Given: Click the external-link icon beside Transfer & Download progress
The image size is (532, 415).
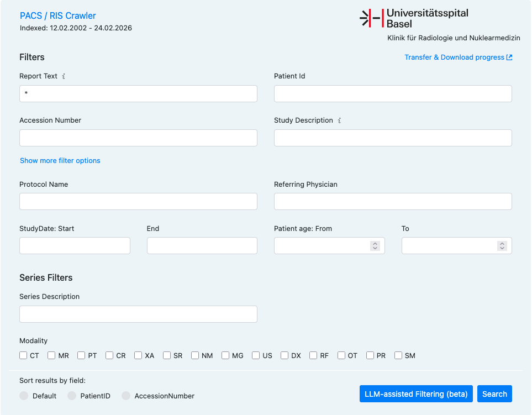Looking at the screenshot, I should tap(509, 57).
